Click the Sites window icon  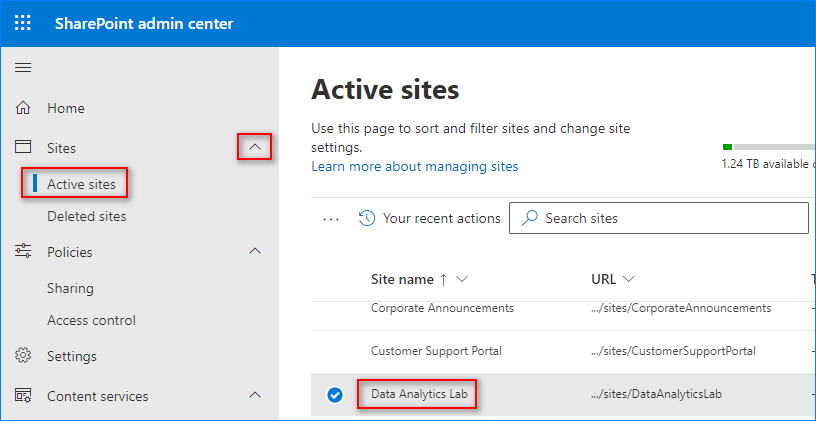[23, 147]
